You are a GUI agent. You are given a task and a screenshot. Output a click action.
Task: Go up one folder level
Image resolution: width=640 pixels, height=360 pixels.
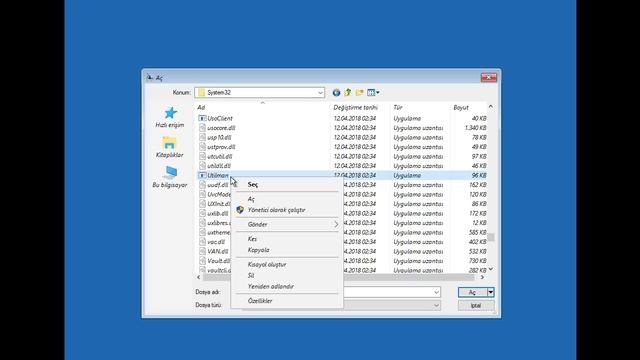[348, 93]
